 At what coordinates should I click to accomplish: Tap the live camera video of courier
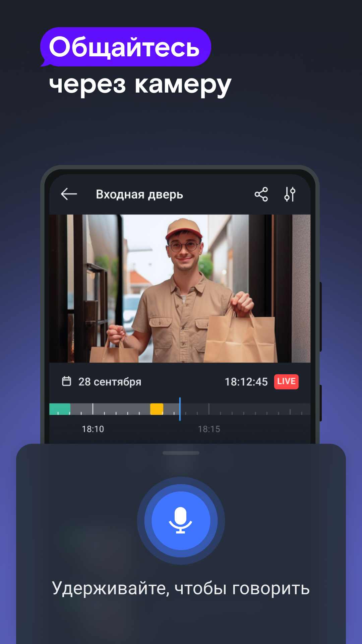[x=180, y=288]
